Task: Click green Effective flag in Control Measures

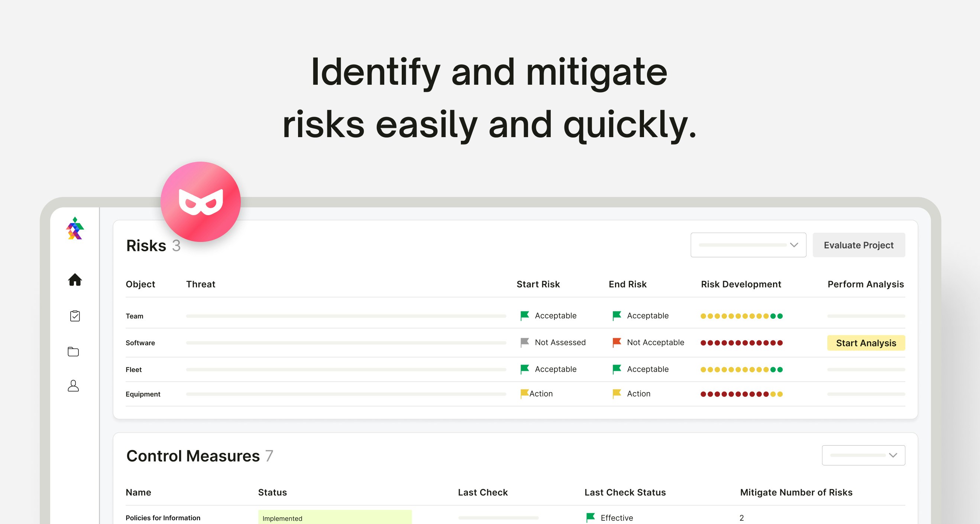Action: click(x=591, y=518)
